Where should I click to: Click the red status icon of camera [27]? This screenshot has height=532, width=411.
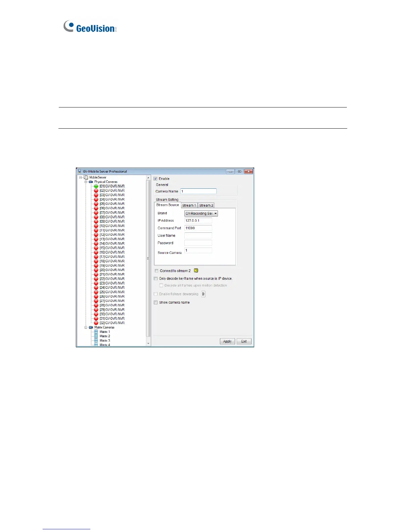tap(96, 301)
